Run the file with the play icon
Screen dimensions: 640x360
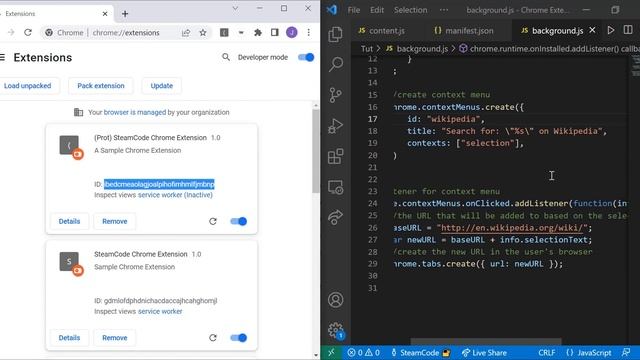click(611, 30)
